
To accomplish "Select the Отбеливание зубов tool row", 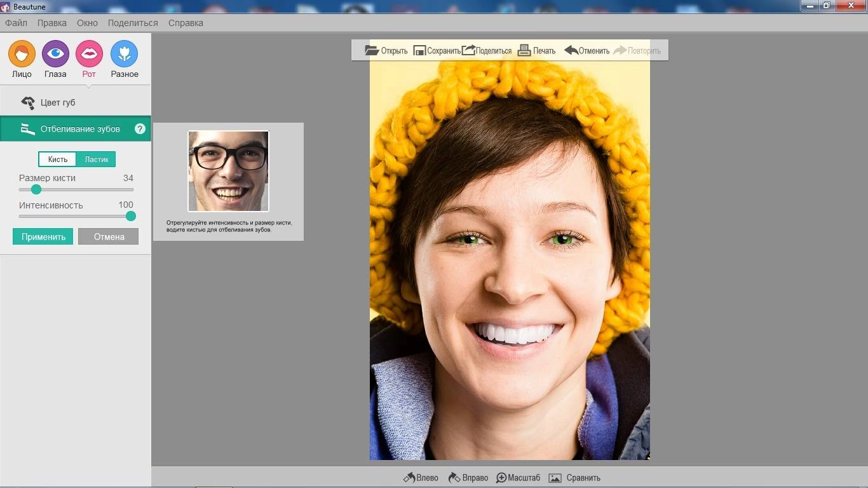I will (76, 129).
